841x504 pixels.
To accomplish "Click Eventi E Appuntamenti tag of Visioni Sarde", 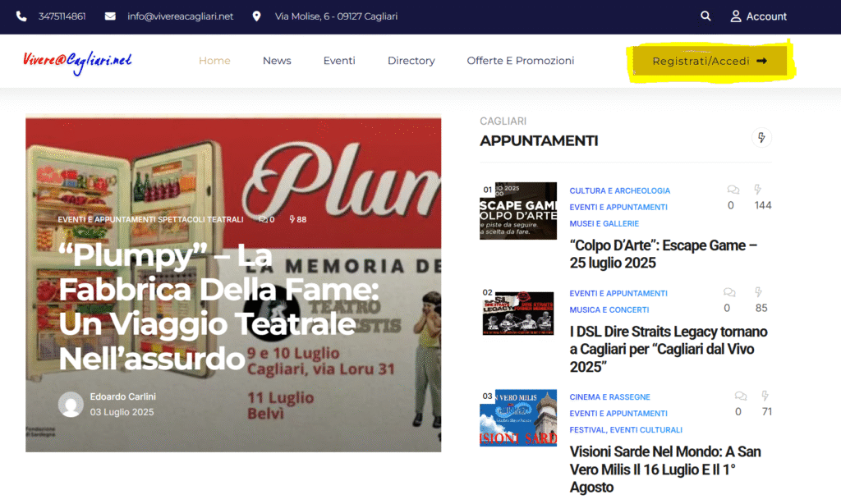I will (618, 414).
